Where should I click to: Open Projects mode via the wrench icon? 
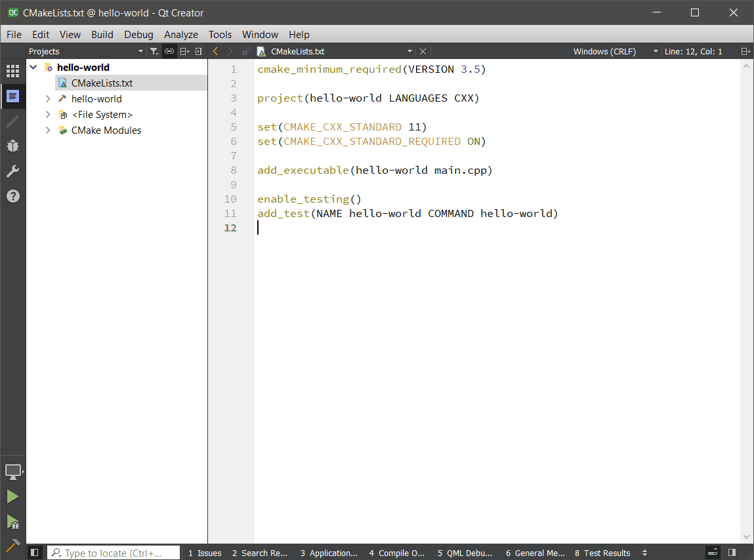tap(12, 170)
